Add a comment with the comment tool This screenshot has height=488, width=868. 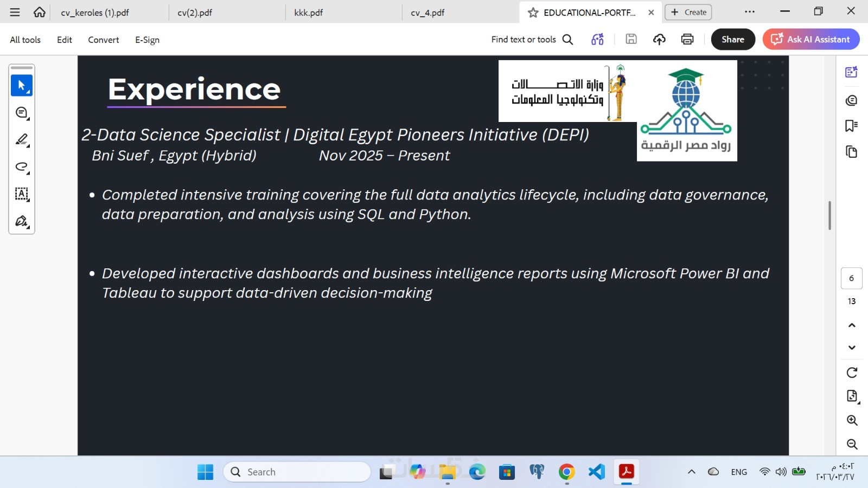coord(22,113)
